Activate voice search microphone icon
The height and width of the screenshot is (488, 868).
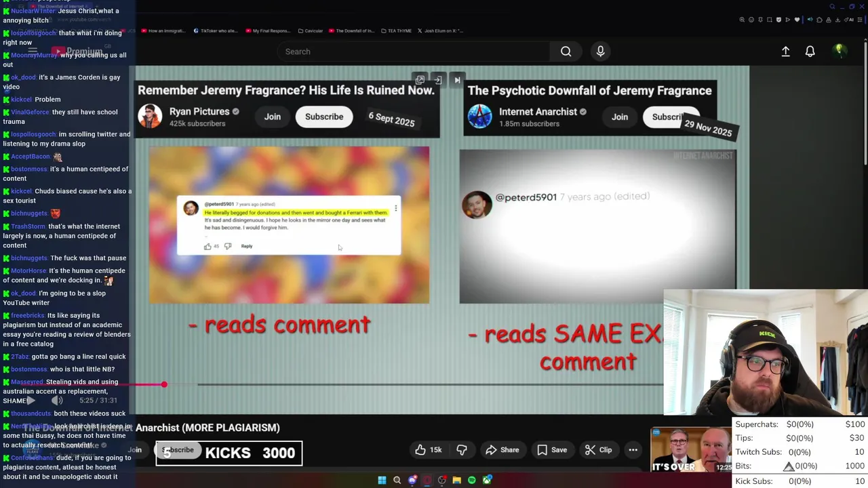(600, 52)
